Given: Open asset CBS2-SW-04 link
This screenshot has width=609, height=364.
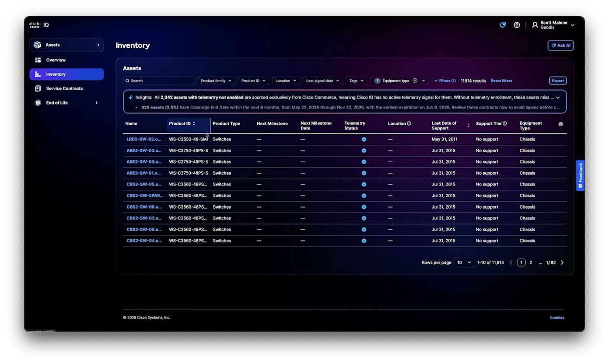Looking at the screenshot, I should pos(144,241).
